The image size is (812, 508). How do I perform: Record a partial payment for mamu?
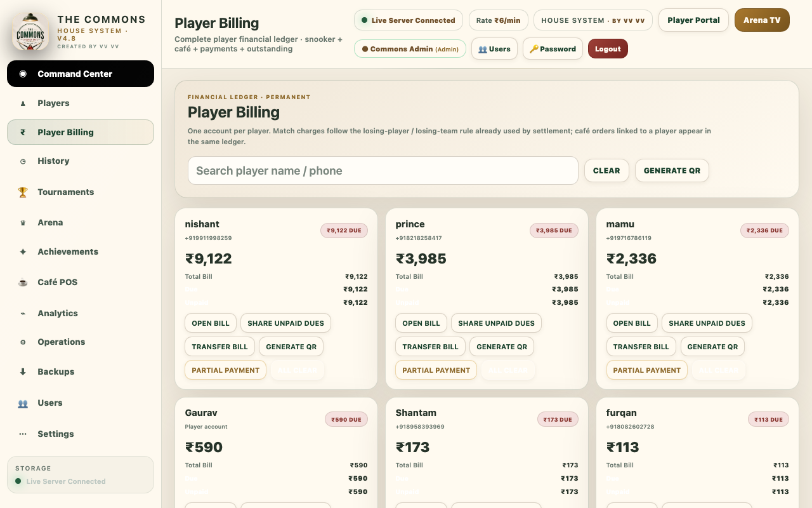pyautogui.click(x=646, y=370)
